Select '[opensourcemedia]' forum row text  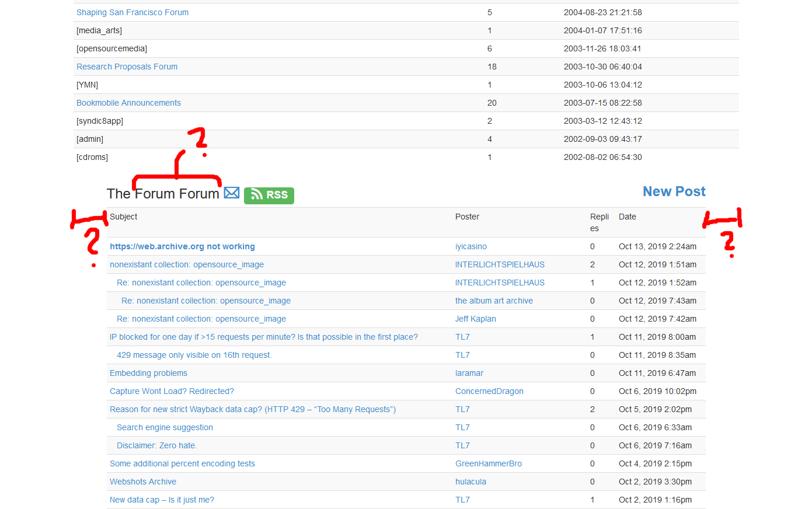point(111,48)
